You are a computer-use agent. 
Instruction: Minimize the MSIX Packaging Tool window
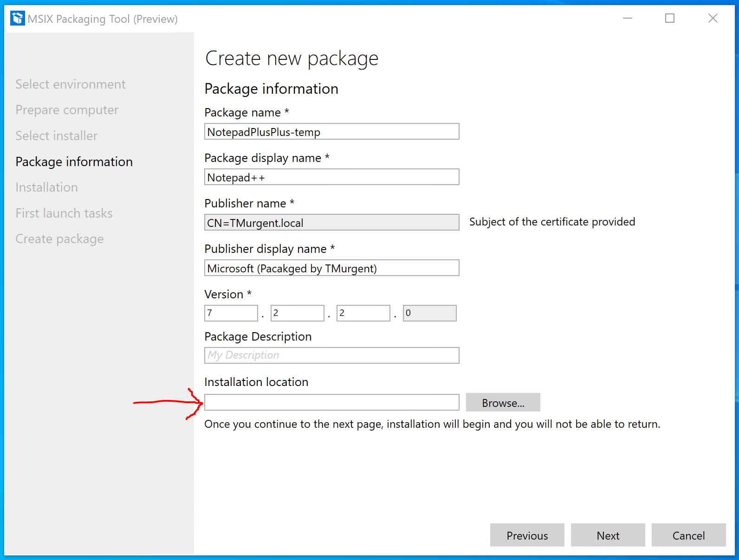pyautogui.click(x=628, y=18)
